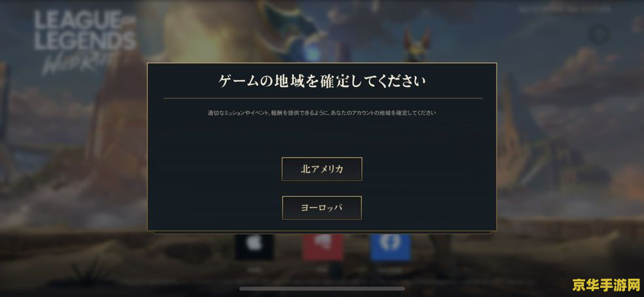Click the empty dialog area above 北アメリカ
The height and width of the screenshot is (297, 644).
coord(321,137)
